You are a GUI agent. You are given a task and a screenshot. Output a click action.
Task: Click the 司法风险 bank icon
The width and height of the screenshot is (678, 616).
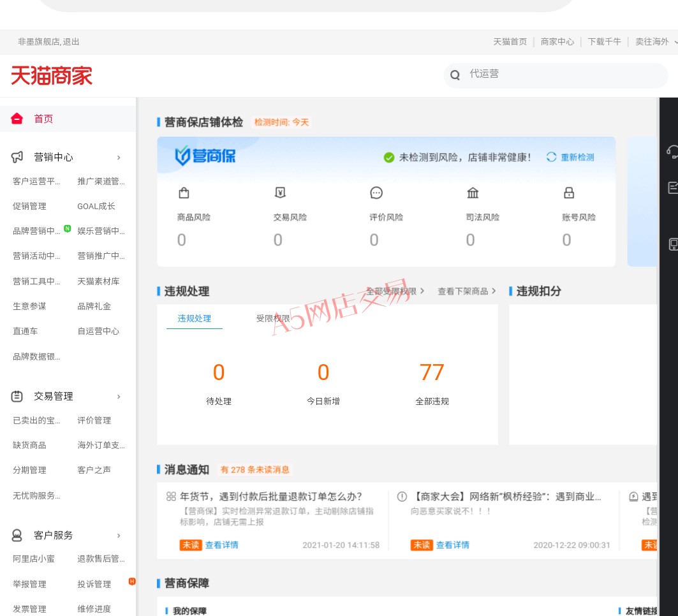(473, 193)
